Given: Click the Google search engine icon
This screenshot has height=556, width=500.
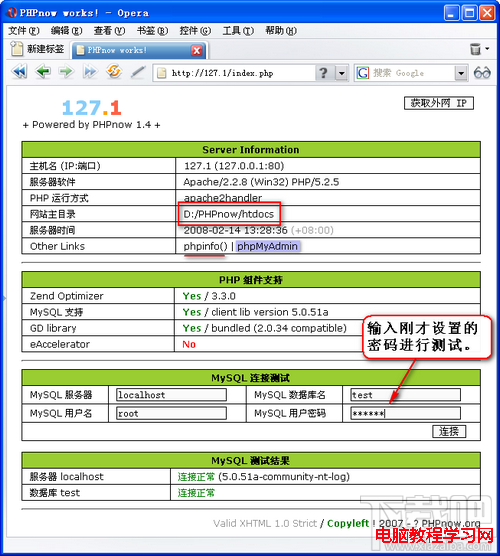Looking at the screenshot, I should pos(362,73).
